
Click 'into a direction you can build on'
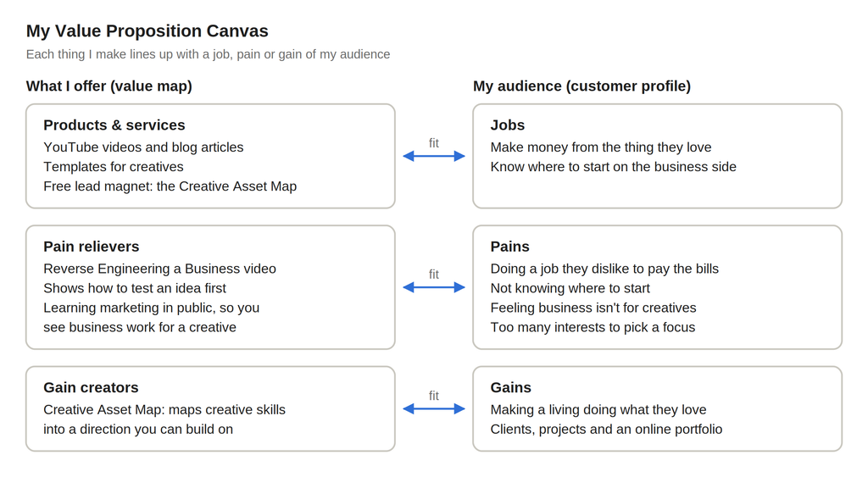point(138,430)
